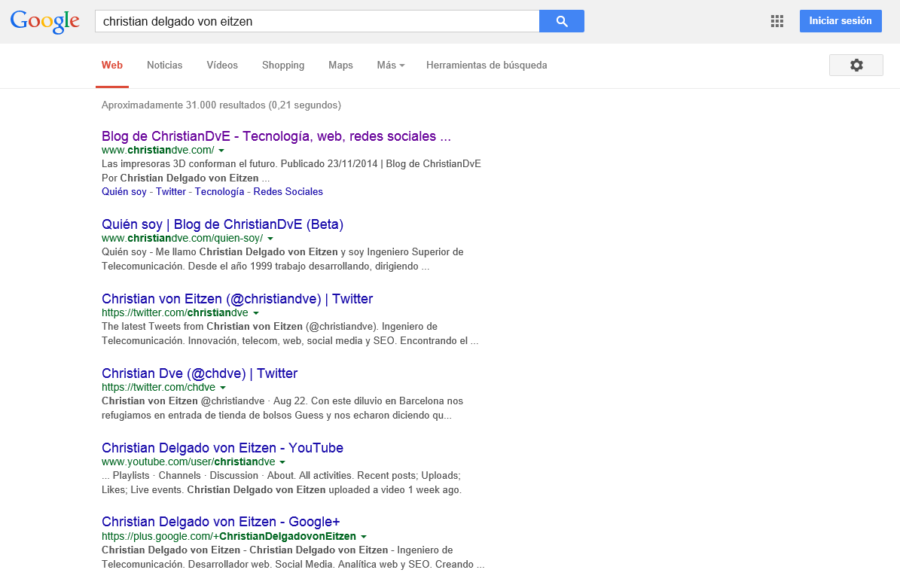Screen dimensions: 900x588
Task: Click snippet text Desarrollador web. Social Media
Action: point(263,565)
